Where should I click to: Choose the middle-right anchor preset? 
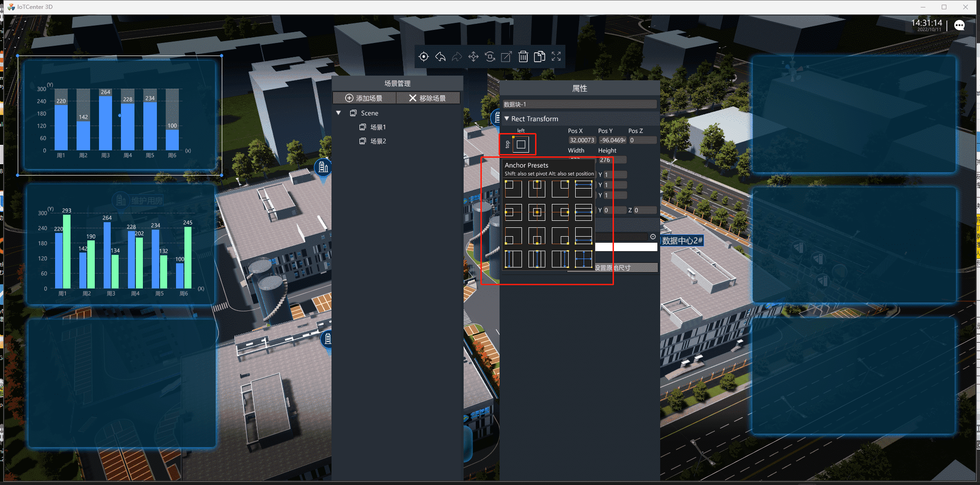click(x=560, y=212)
